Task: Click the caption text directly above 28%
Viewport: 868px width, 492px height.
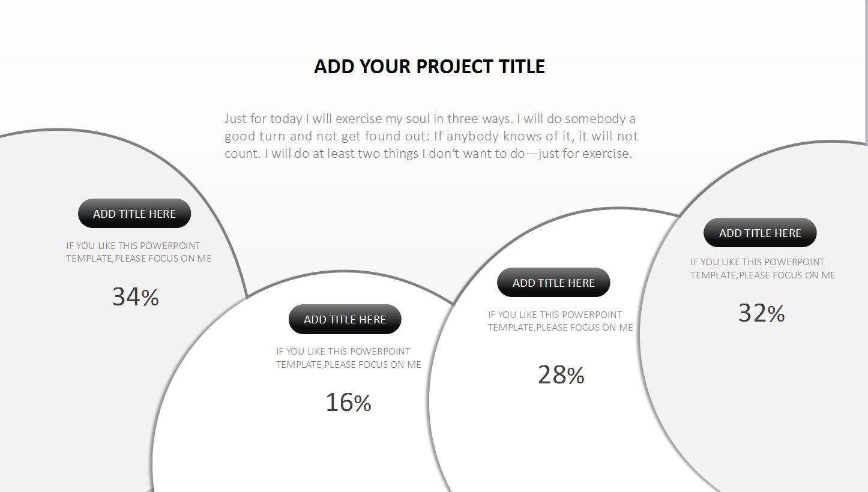Action: click(560, 321)
